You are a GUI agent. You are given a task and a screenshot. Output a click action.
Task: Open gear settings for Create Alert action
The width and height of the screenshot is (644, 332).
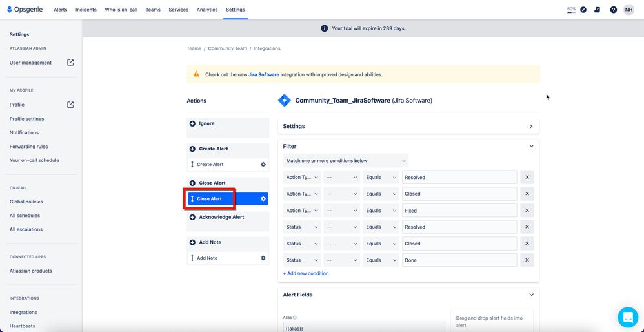263,164
